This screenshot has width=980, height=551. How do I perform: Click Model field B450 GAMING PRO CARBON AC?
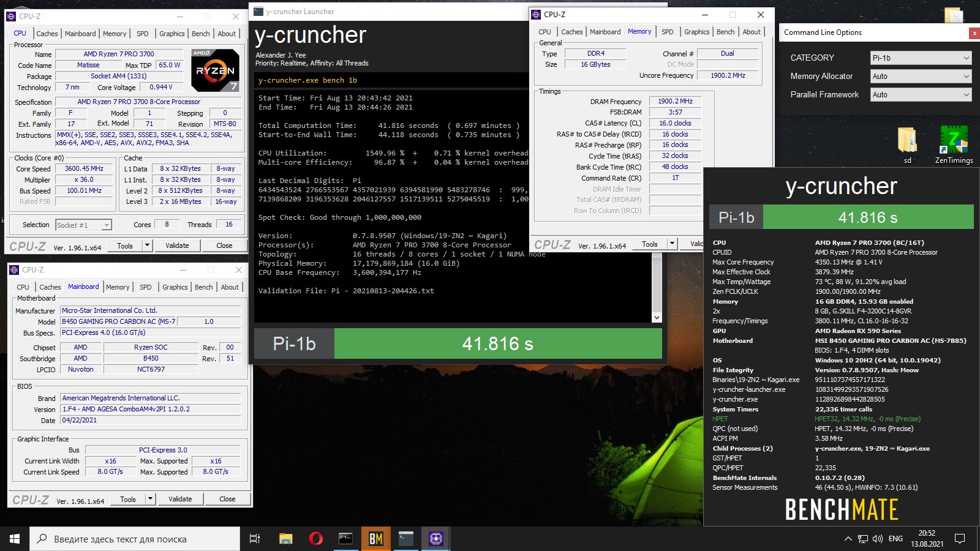point(118,321)
